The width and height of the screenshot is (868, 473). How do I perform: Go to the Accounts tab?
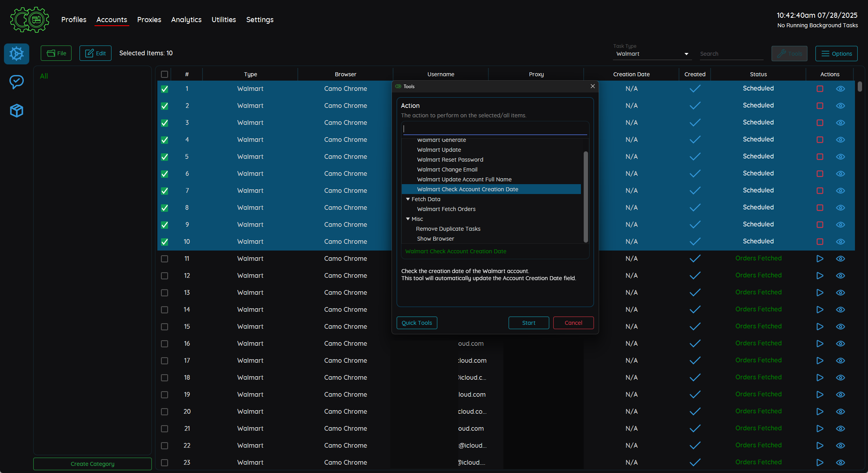pos(112,20)
